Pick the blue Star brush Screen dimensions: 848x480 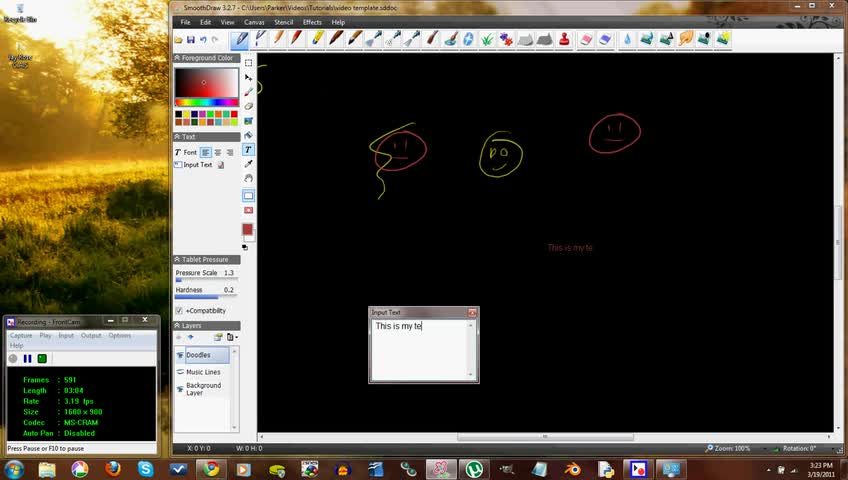[x=468, y=39]
